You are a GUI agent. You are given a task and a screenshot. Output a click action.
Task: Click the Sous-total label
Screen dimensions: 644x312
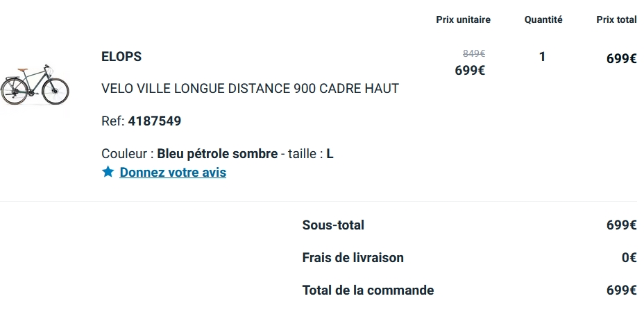(x=333, y=225)
